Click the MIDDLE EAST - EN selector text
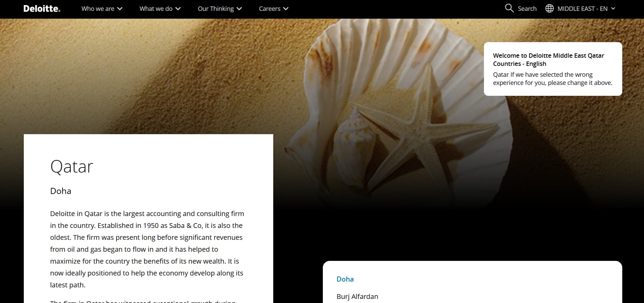Screen dimensions: 644x303 point(582,9)
